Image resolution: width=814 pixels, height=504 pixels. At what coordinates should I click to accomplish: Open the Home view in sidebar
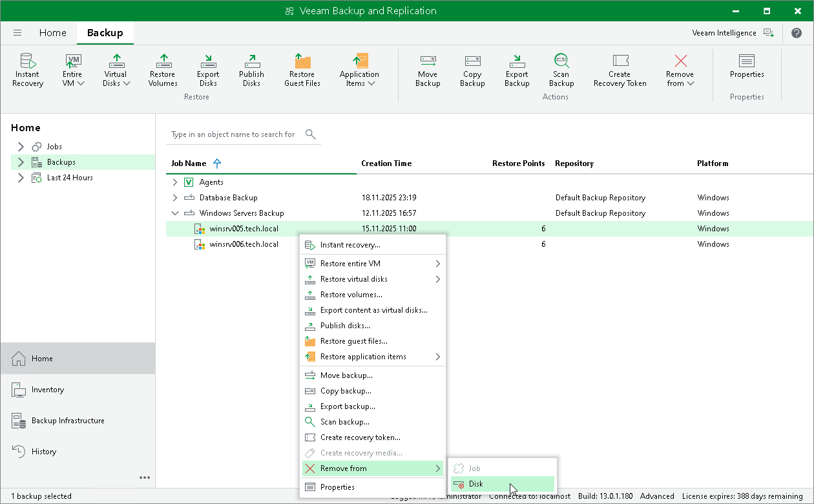coord(78,359)
